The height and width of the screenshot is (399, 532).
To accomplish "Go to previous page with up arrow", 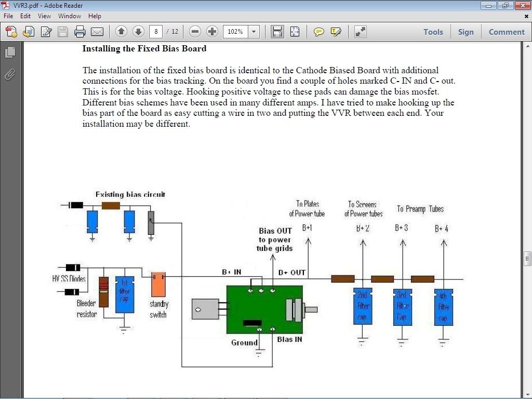I will [121, 32].
